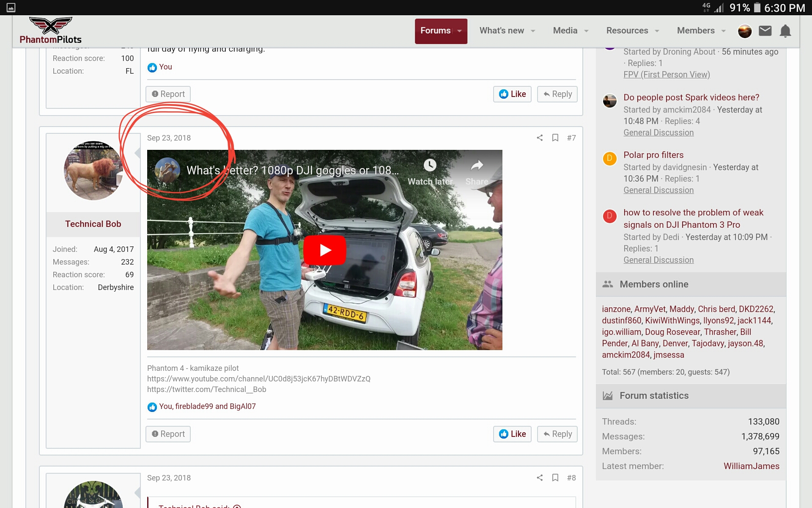The image size is (812, 508).
Task: Bookmark post #7
Action: [555, 138]
